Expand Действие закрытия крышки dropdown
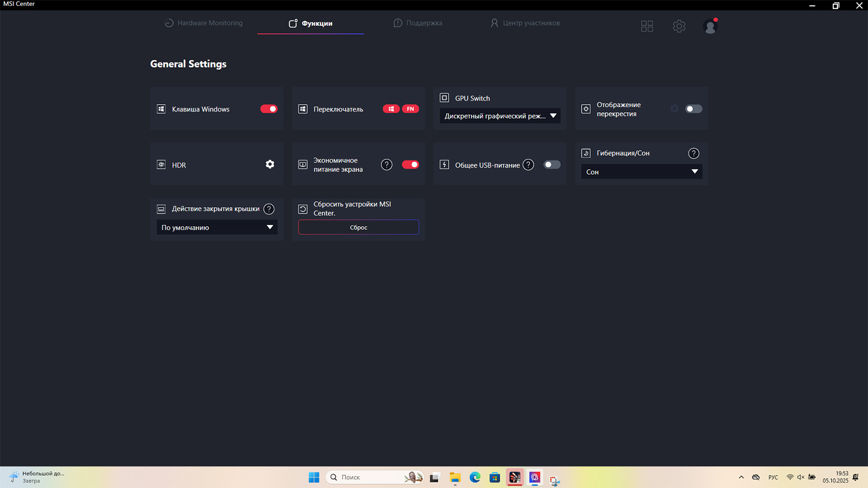Image resolution: width=868 pixels, height=488 pixels. [217, 228]
